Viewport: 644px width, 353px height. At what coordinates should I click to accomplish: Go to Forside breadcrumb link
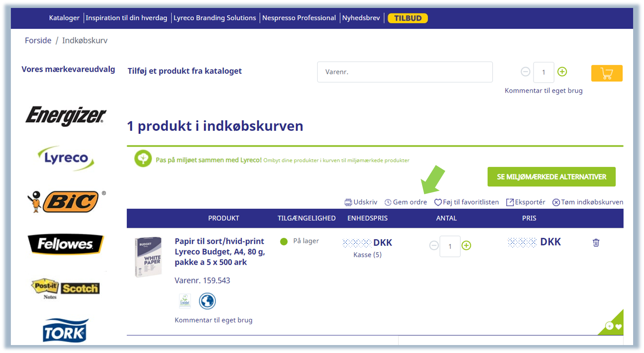pos(38,41)
